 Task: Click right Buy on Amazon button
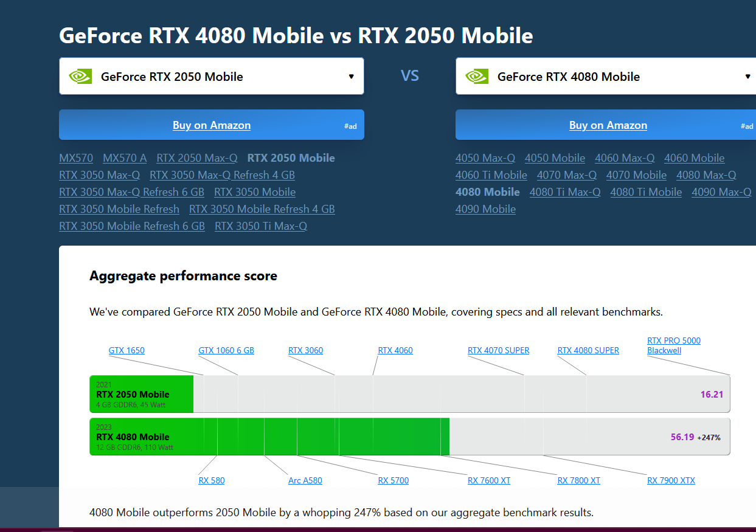click(606, 125)
